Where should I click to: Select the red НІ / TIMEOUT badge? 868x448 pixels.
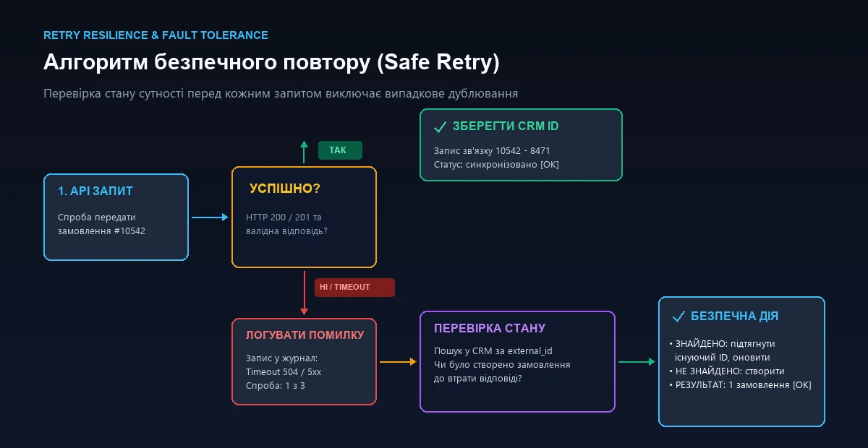[x=354, y=288]
